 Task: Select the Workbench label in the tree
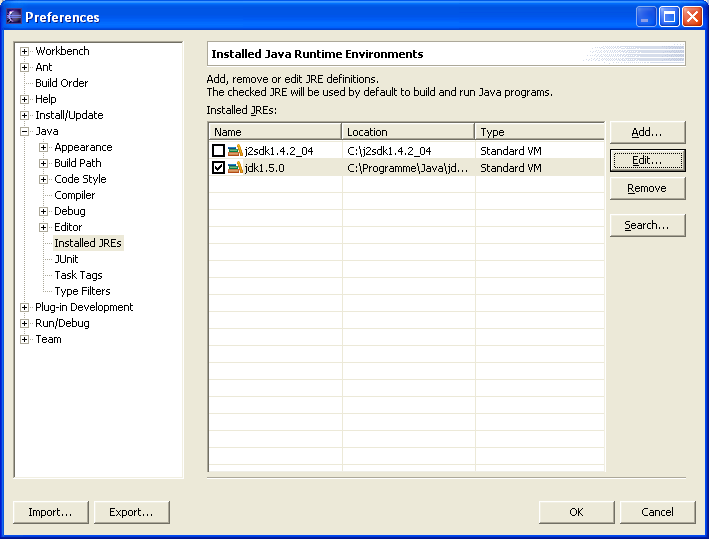[x=62, y=51]
